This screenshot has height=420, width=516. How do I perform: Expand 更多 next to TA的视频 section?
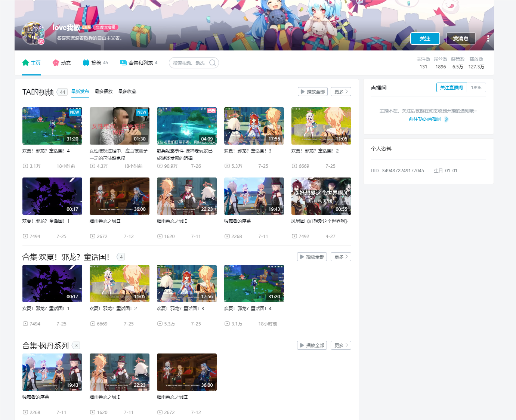(340, 91)
